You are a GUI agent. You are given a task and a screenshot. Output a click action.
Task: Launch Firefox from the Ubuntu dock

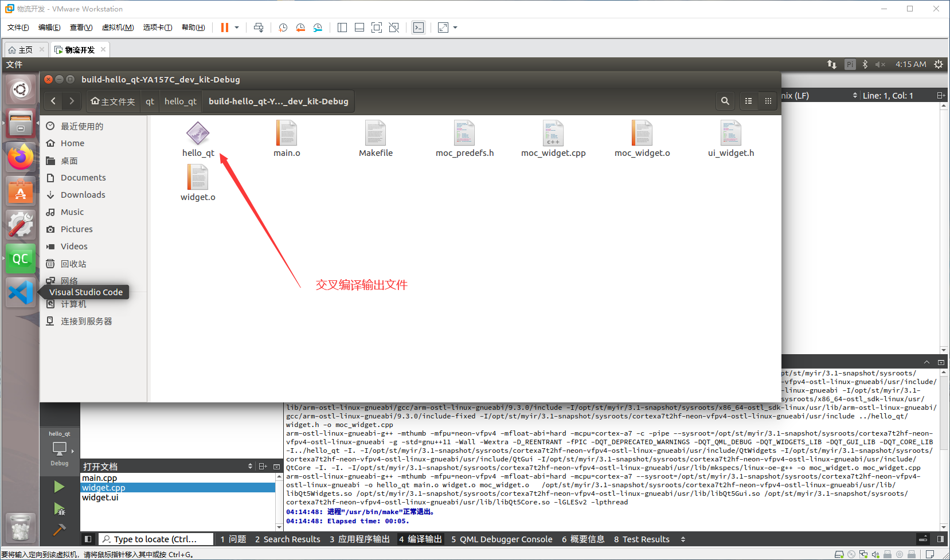coord(21,157)
